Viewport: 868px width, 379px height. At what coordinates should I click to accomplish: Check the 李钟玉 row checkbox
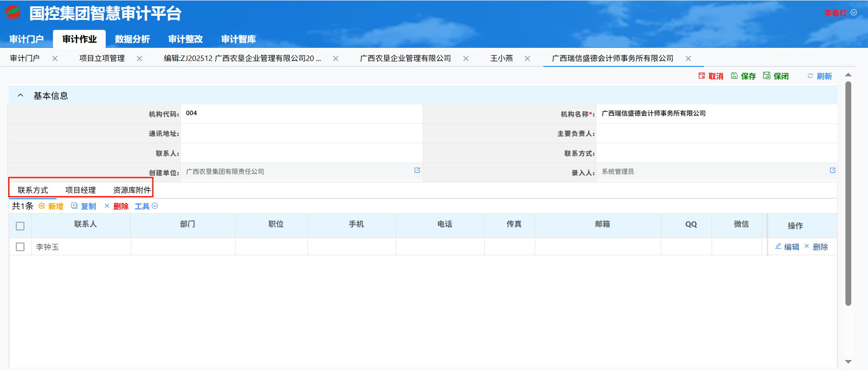(20, 247)
